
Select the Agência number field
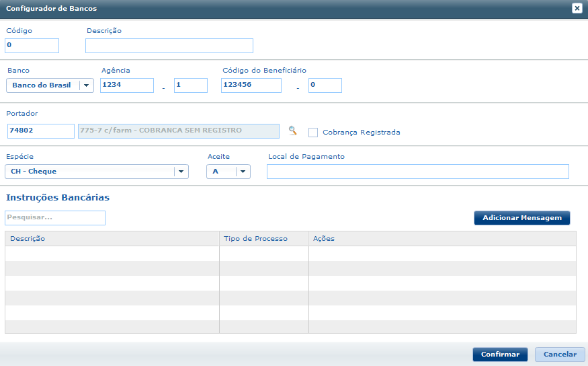[x=127, y=85]
